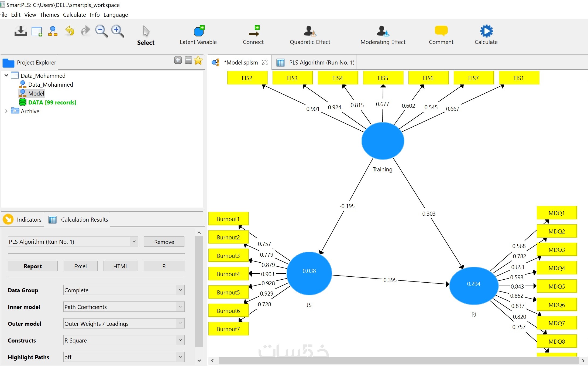Click the Model.splsm tab icon
The height and width of the screenshot is (366, 588).
(x=215, y=62)
